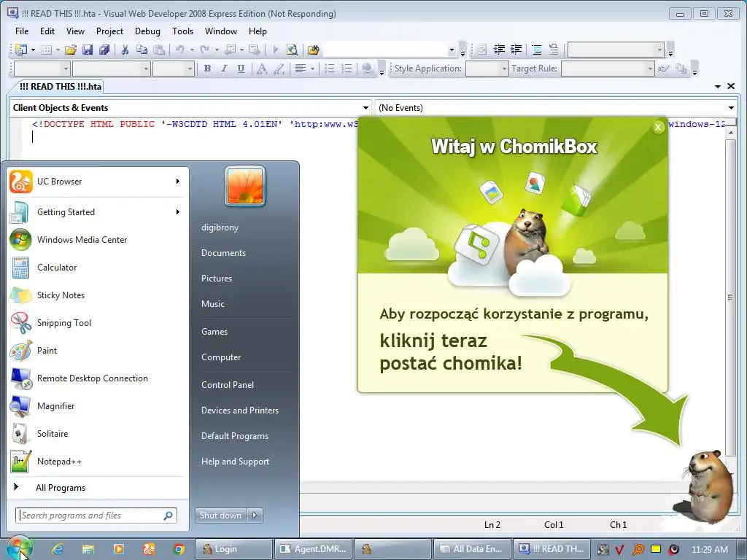This screenshot has height=560, width=747.
Task: Open Internet Explorer taskbar icon
Action: click(x=58, y=549)
